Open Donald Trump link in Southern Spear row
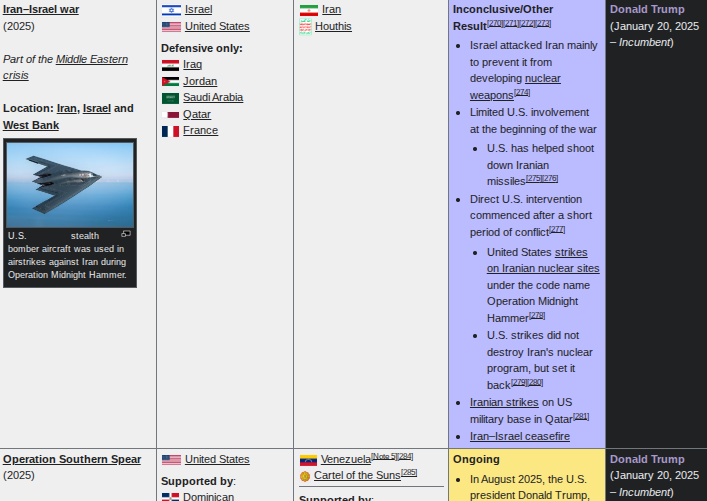707x501 pixels. click(647, 460)
